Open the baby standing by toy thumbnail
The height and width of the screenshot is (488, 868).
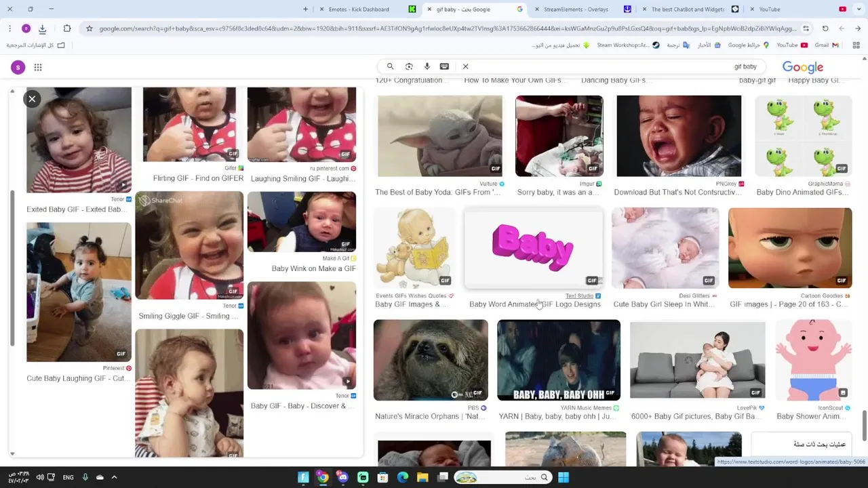(x=79, y=292)
